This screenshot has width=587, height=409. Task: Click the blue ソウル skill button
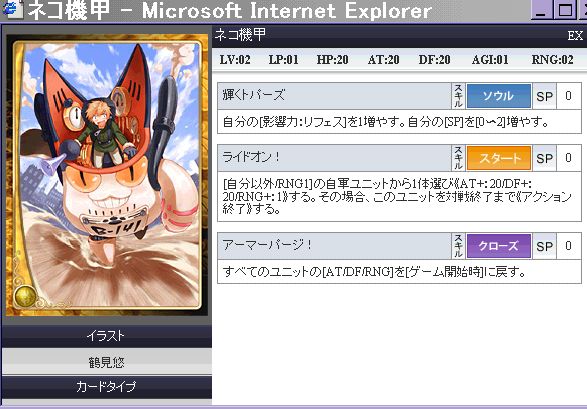click(499, 96)
